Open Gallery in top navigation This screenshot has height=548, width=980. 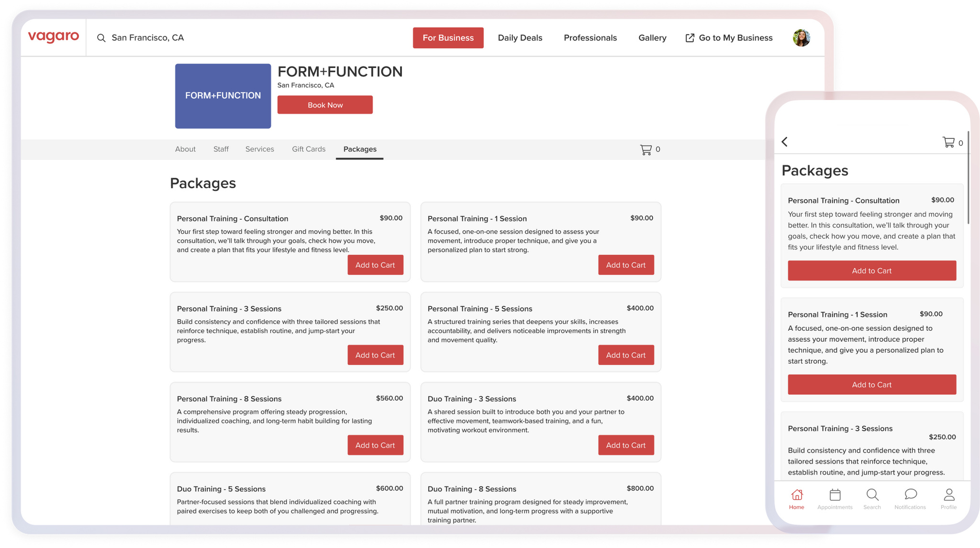point(652,38)
